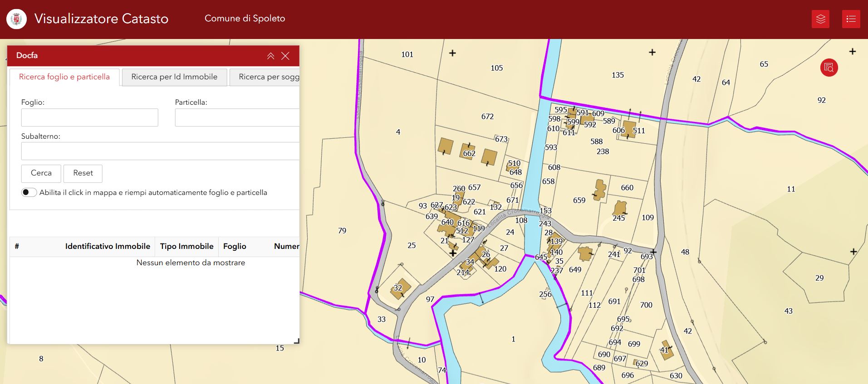The height and width of the screenshot is (384, 868).
Task: Switch to Ricerca per Id Immobile tab
Action: 174,77
